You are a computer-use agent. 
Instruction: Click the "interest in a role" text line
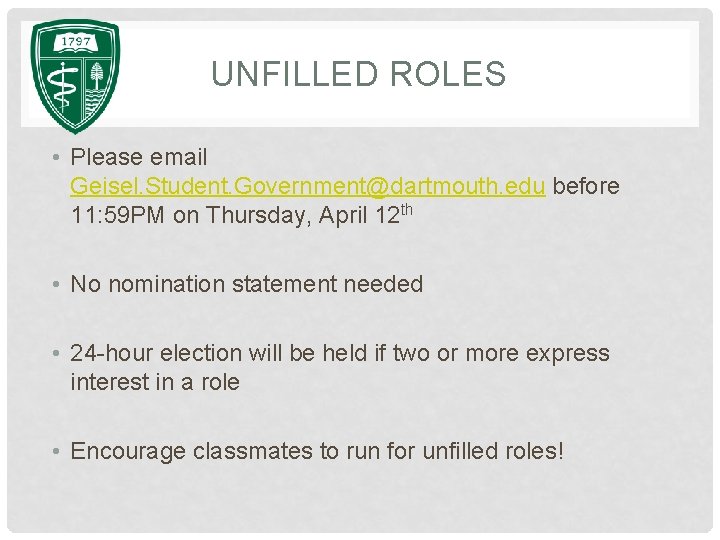coord(155,381)
